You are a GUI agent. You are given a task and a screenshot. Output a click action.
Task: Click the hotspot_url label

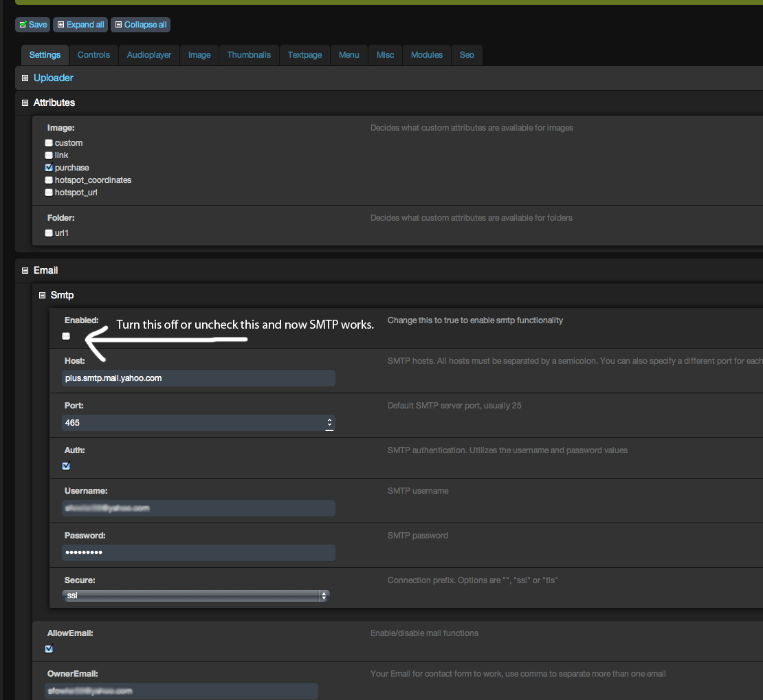point(76,193)
